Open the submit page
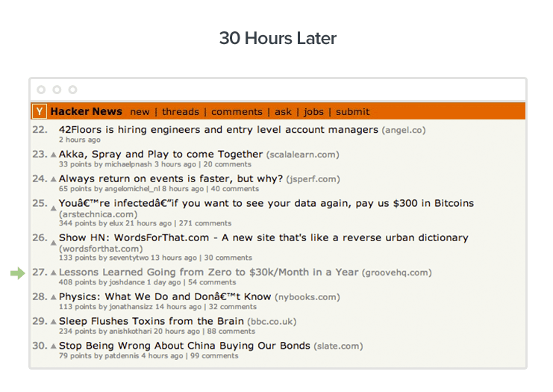Screen dimensions: 553x392 tap(352, 112)
